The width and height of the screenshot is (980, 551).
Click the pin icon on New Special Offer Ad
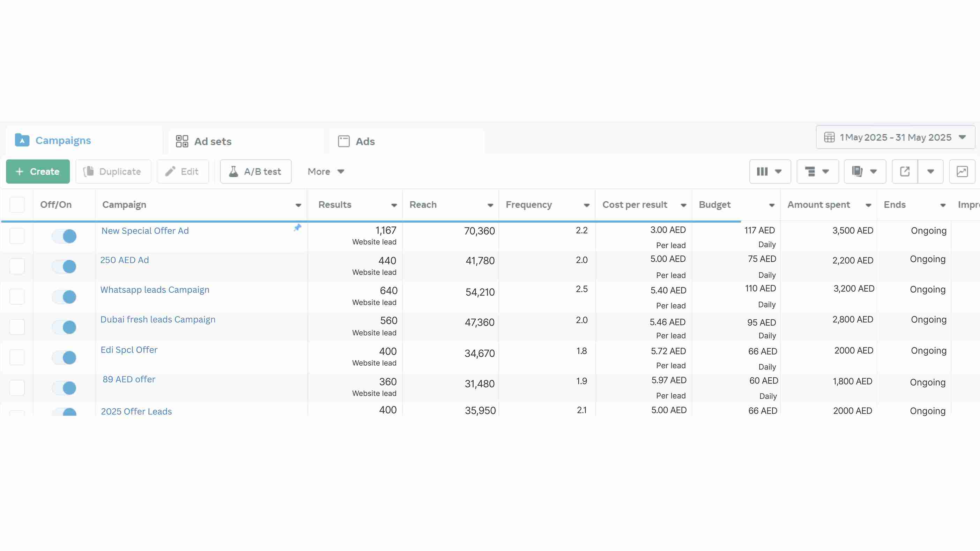297,228
